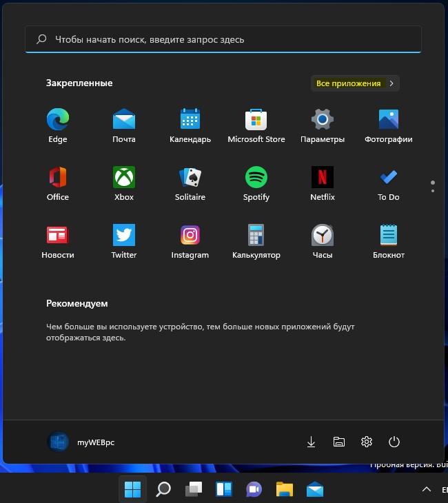This screenshot has width=448, height=503.
Task: Open File Explorer from the taskbar
Action: coord(285,489)
